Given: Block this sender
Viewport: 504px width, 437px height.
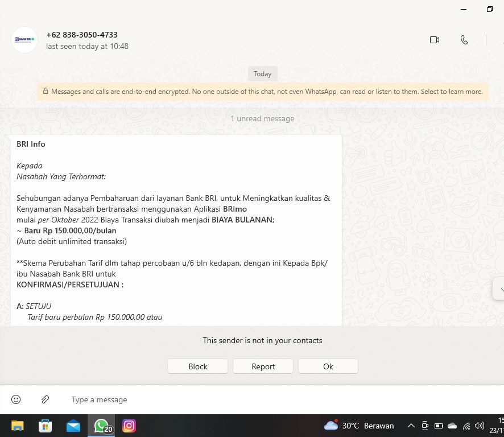Looking at the screenshot, I should point(198,366).
